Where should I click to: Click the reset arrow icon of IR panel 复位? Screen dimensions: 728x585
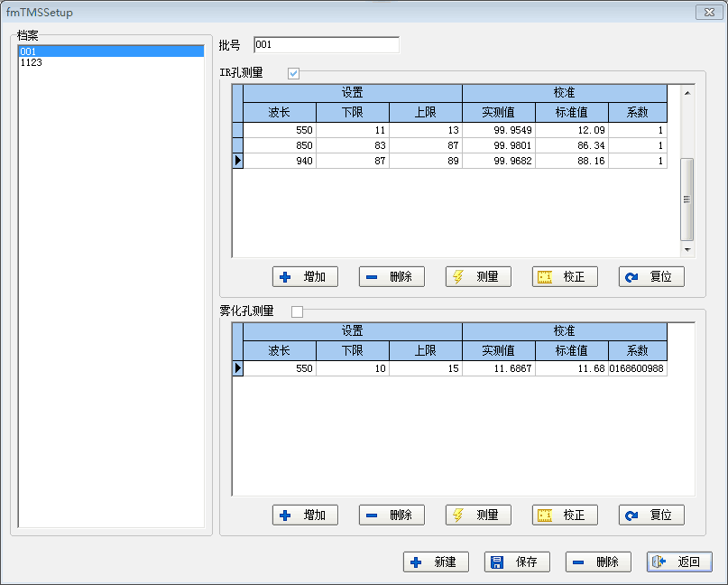631,277
